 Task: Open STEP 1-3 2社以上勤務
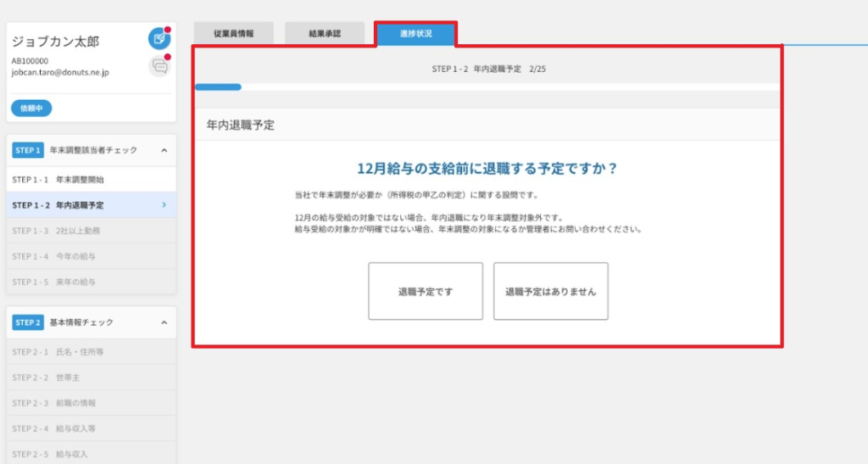[x=92, y=231]
